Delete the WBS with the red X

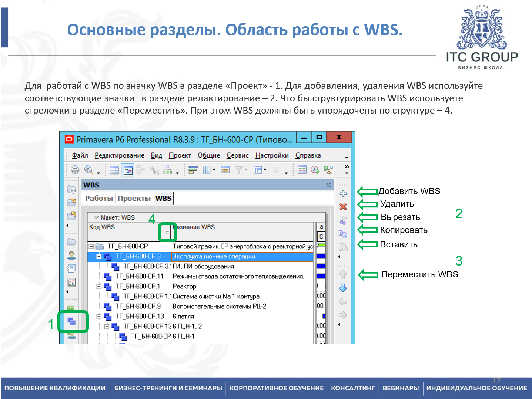pos(343,207)
